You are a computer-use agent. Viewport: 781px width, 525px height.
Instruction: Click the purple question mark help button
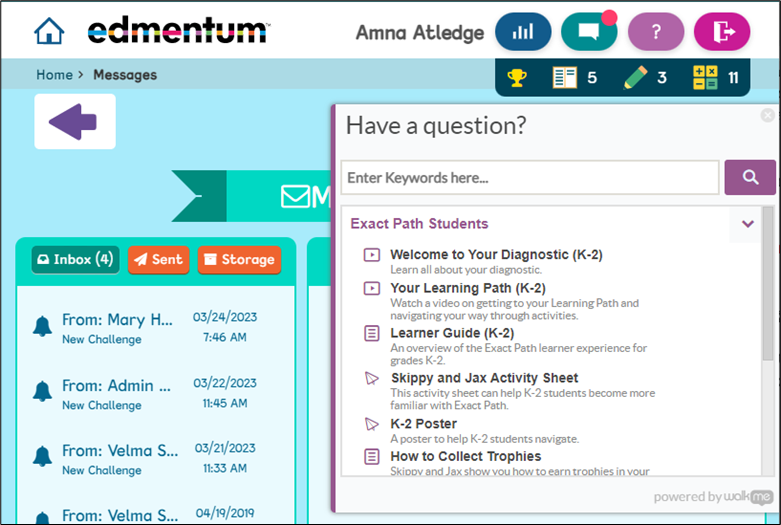coord(655,32)
